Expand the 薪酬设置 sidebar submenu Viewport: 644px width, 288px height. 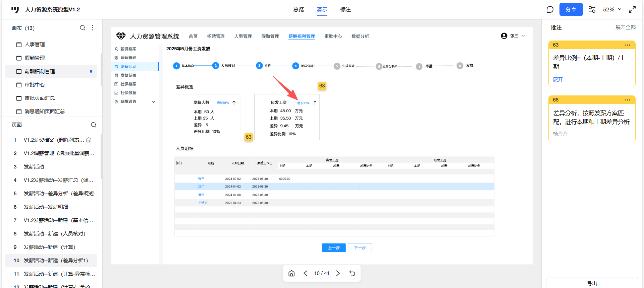coord(154,102)
